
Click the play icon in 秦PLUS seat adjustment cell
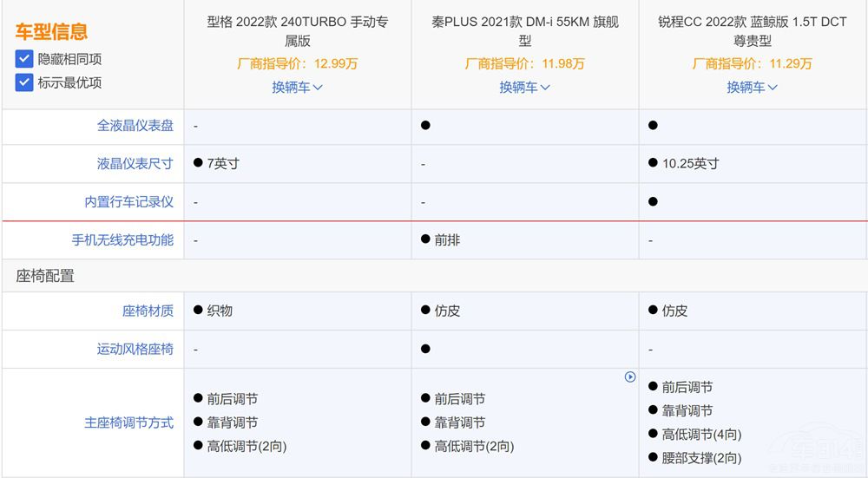tap(630, 377)
